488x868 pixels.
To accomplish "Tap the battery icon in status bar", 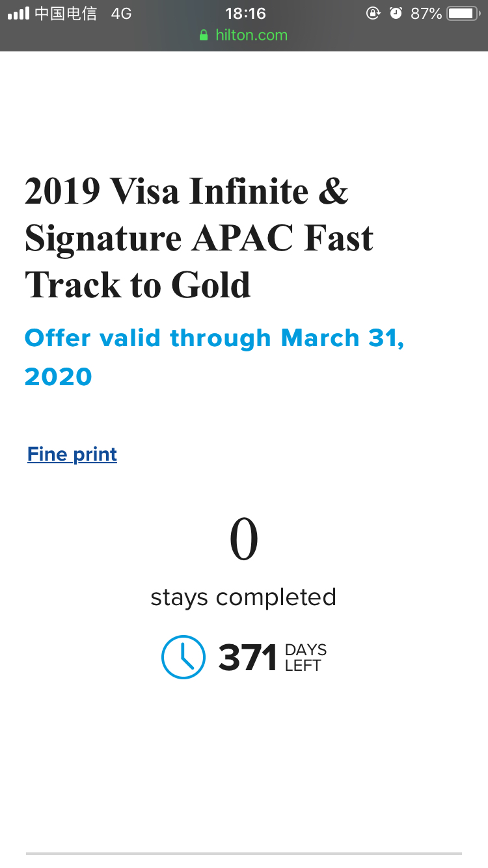I will pyautogui.click(x=463, y=13).
